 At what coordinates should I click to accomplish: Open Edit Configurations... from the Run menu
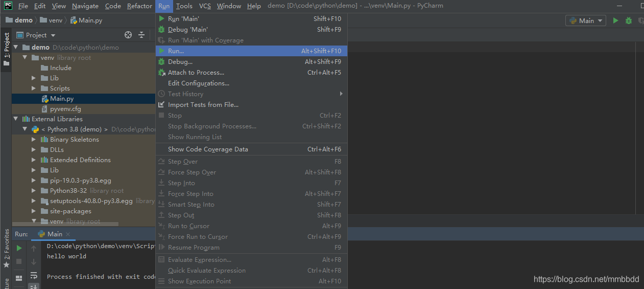coord(251,83)
